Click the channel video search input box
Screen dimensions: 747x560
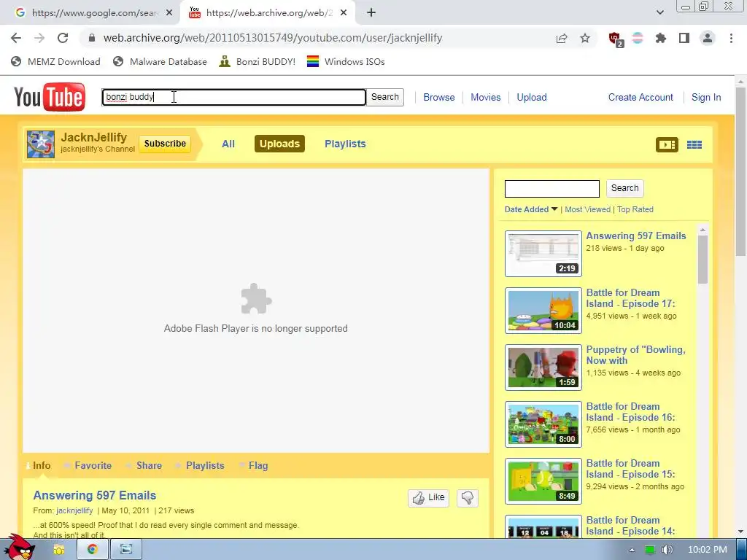tap(552, 189)
